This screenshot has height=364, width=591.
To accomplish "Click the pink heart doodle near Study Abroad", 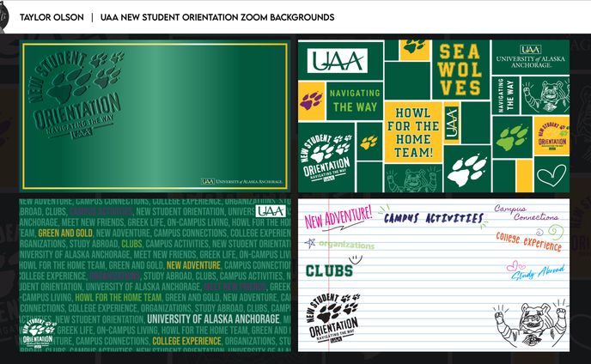I will click(x=515, y=266).
